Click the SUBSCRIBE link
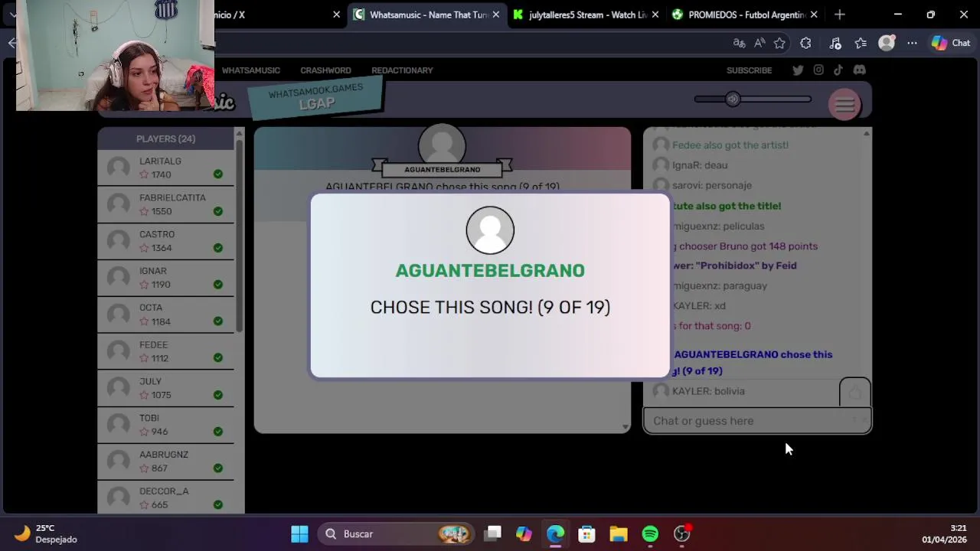The height and width of the screenshot is (551, 980). 749,70
